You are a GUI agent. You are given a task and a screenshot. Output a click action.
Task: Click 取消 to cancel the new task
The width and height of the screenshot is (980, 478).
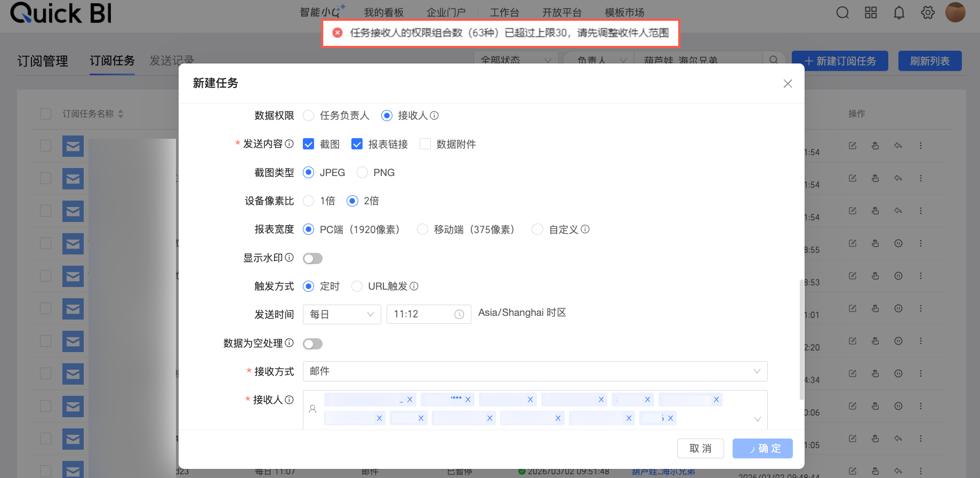[x=700, y=448]
